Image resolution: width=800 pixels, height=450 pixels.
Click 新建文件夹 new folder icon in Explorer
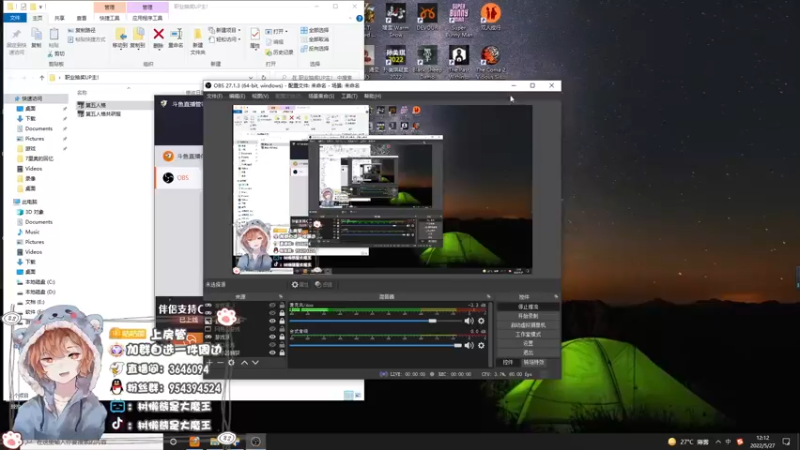point(197,35)
